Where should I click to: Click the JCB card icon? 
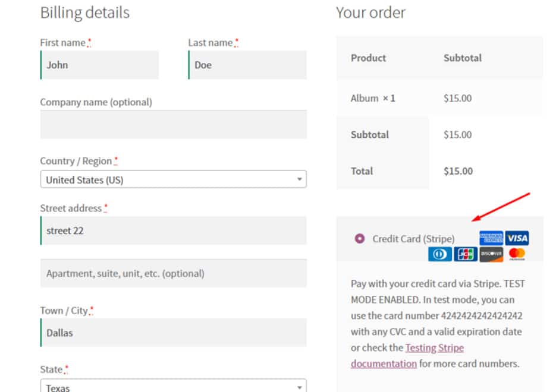(466, 254)
